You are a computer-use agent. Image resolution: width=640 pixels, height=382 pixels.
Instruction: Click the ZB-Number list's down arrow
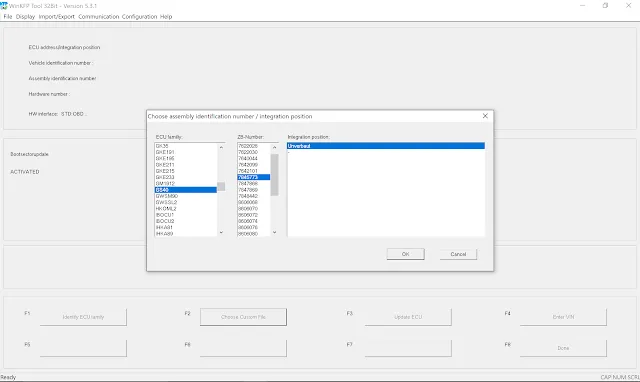[274, 232]
